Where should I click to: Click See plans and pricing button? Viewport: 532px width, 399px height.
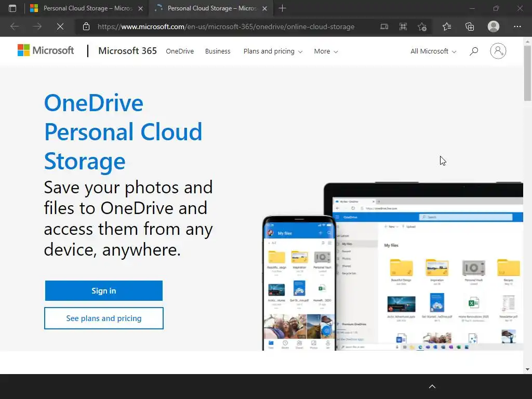tap(104, 318)
